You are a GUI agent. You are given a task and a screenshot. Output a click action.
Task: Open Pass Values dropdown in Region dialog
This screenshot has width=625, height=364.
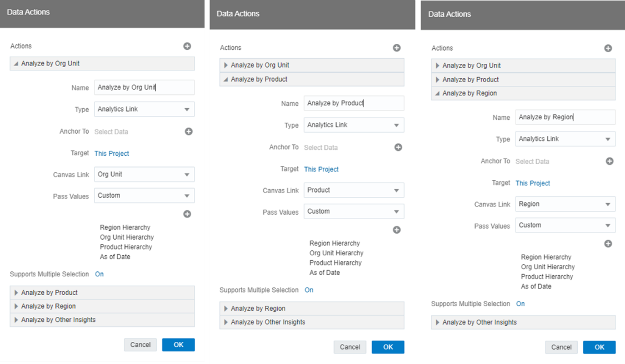click(x=565, y=225)
